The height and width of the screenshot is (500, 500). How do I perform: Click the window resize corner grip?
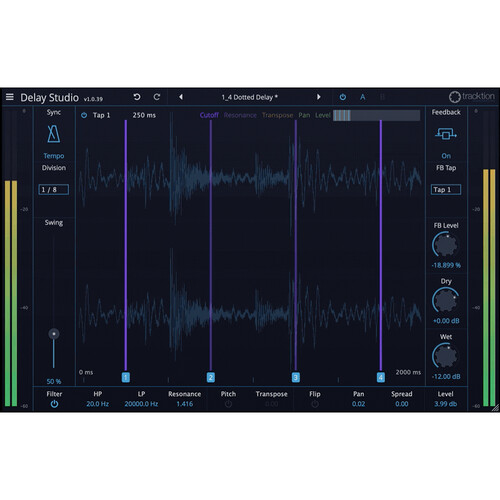coord(496,408)
